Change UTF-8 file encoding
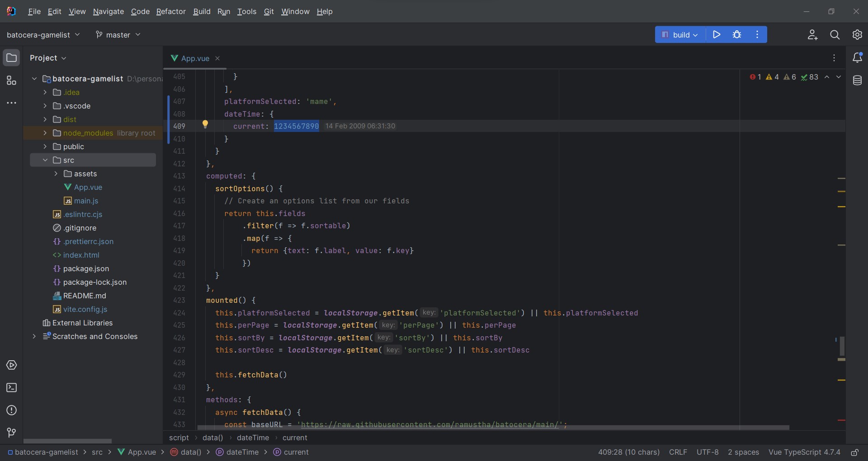Screen dimensions: 868x461 (x=708, y=452)
